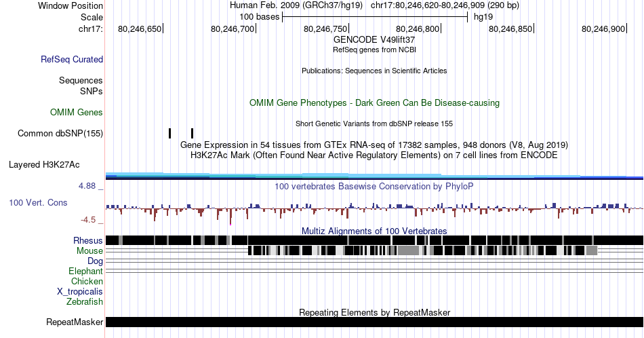This screenshot has width=644, height=338.
Task: Click the Layered H3K27Ac track label
Action: click(44, 164)
